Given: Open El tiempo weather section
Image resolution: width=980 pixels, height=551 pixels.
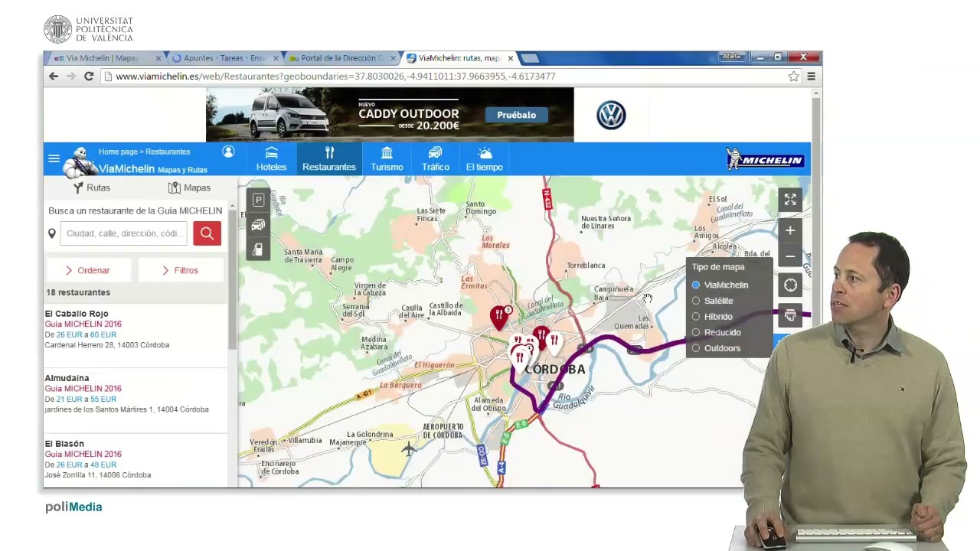Looking at the screenshot, I should 485,159.
